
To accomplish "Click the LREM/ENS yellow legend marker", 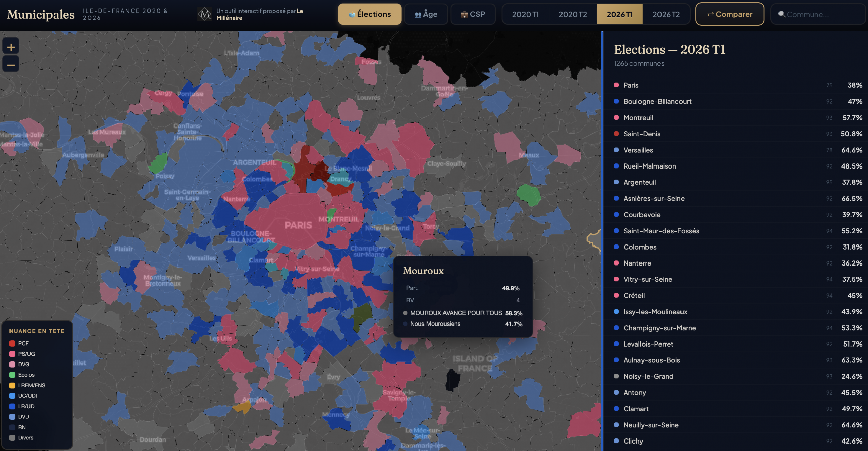I will click(x=13, y=385).
